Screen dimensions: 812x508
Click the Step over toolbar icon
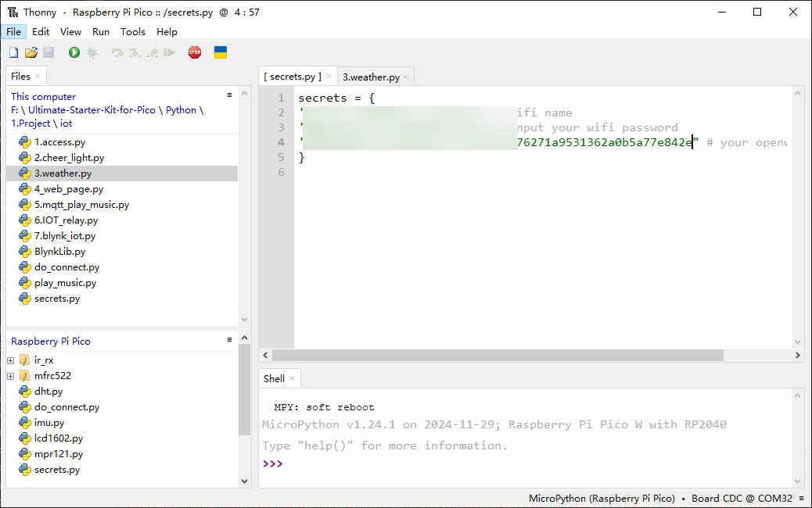point(117,52)
